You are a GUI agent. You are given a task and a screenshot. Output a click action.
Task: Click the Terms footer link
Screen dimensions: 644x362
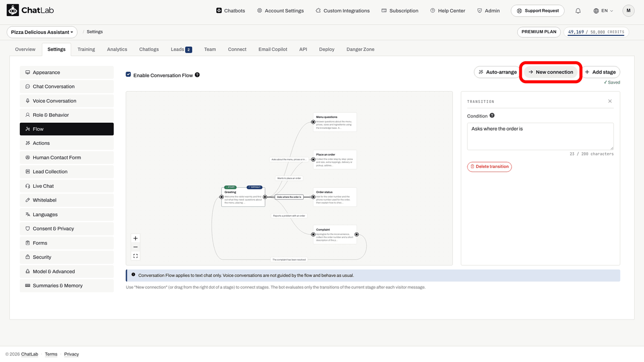point(51,354)
